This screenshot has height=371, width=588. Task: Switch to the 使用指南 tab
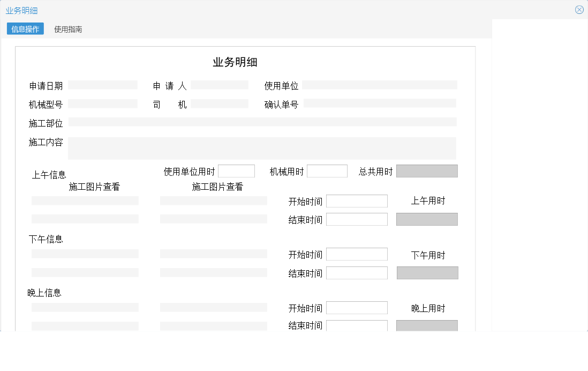(67, 29)
